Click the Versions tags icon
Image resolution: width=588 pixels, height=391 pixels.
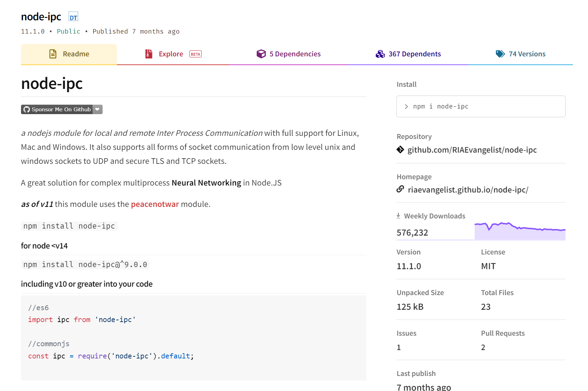[x=500, y=54]
